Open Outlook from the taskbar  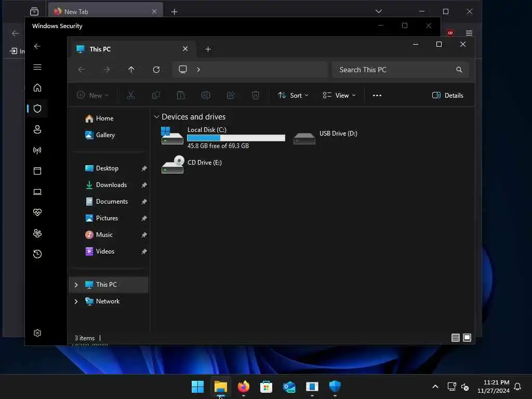[289, 387]
